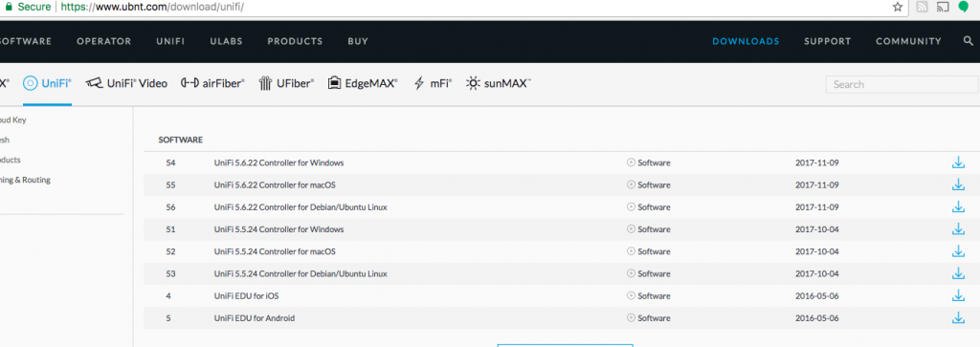Go to the SUPPORT page
This screenshot has height=347, width=980.
[828, 41]
